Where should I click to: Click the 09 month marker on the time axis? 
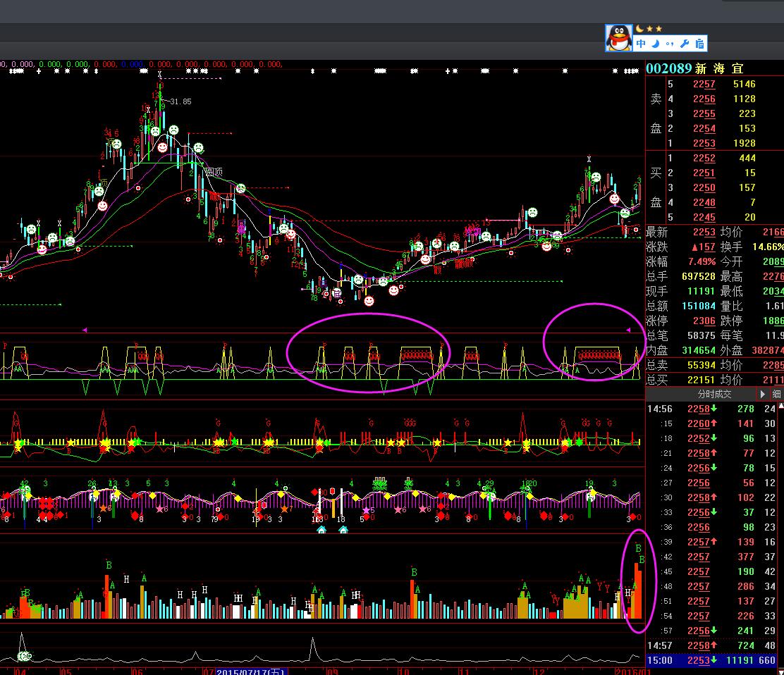click(x=332, y=671)
